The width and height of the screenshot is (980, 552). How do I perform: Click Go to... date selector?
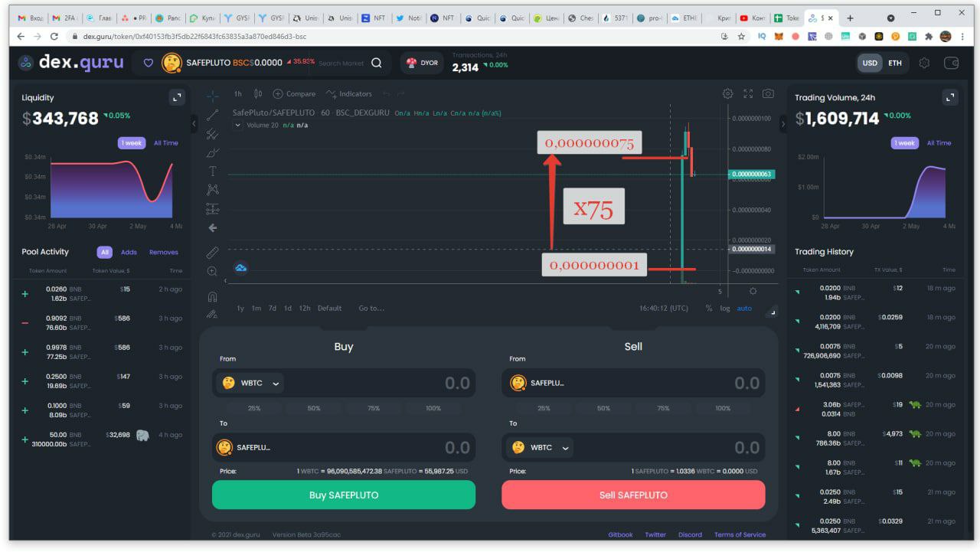(x=371, y=308)
